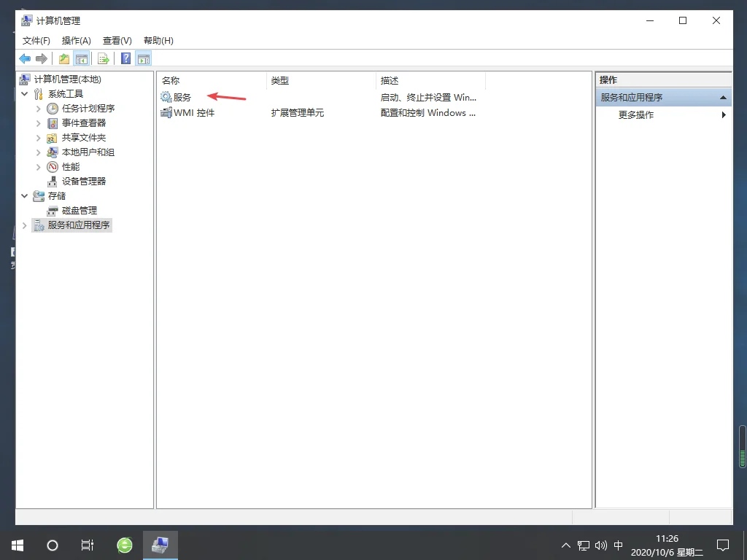
Task: Open the 更多操作 submenu arrow
Action: (x=724, y=114)
